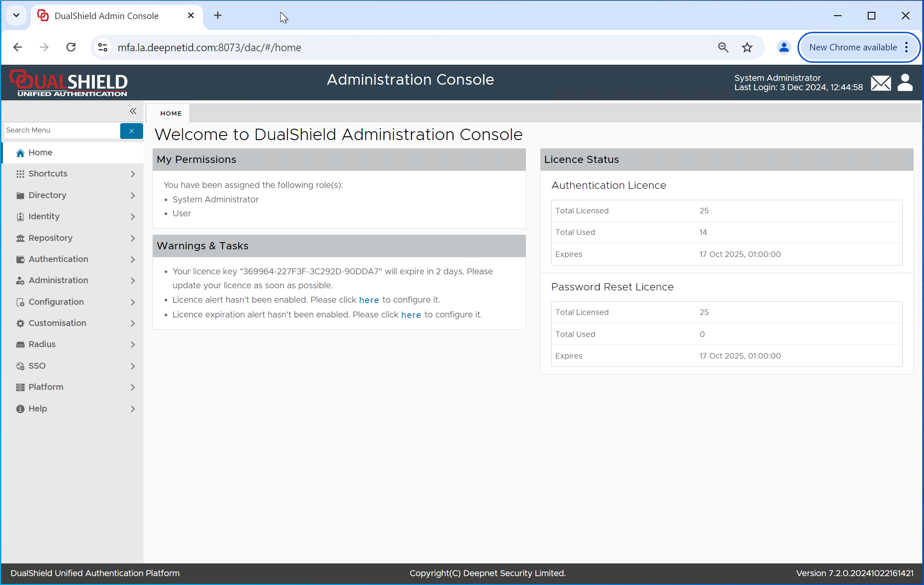Clear menu search with blue X button

click(x=132, y=131)
